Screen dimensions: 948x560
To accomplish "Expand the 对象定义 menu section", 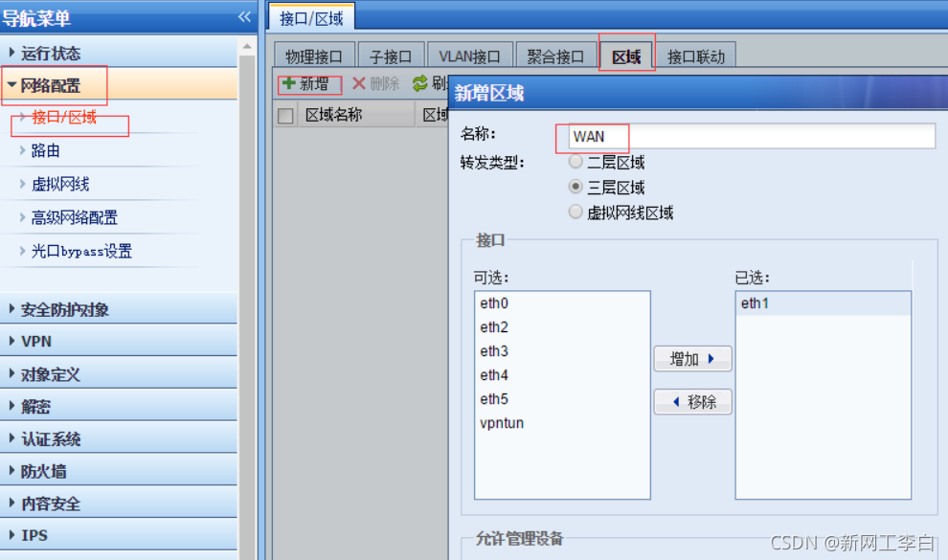I will pyautogui.click(x=119, y=374).
